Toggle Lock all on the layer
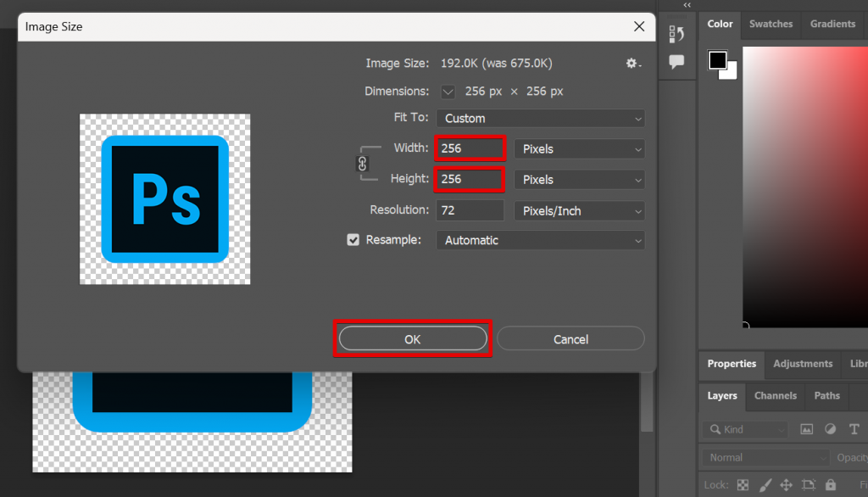 [x=830, y=484]
